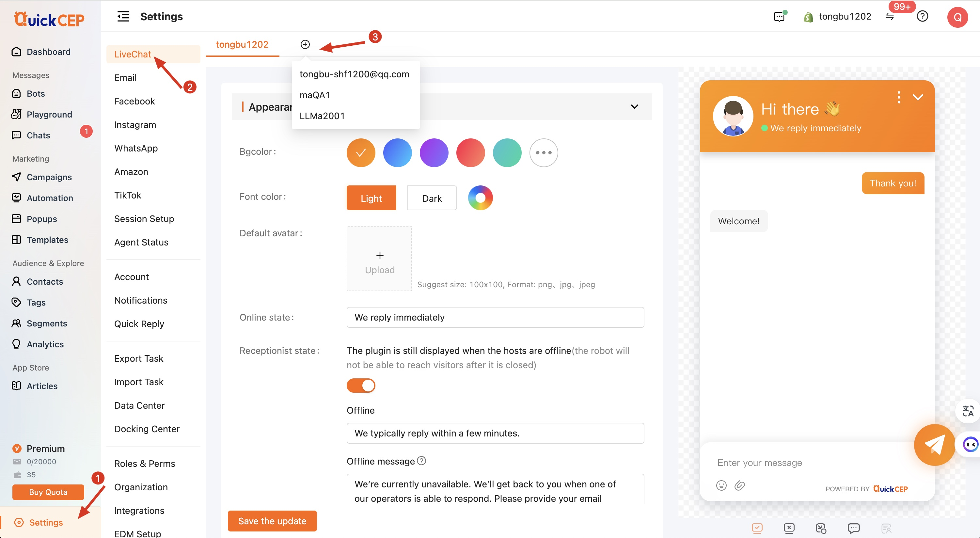Choose Light font color
Viewport: 980px width, 538px height.
[371, 198]
